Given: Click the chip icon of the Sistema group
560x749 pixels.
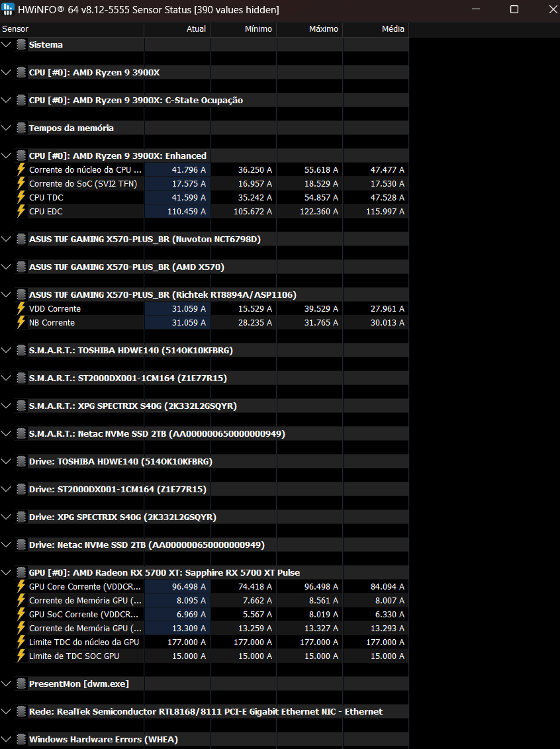Looking at the screenshot, I should 21,44.
